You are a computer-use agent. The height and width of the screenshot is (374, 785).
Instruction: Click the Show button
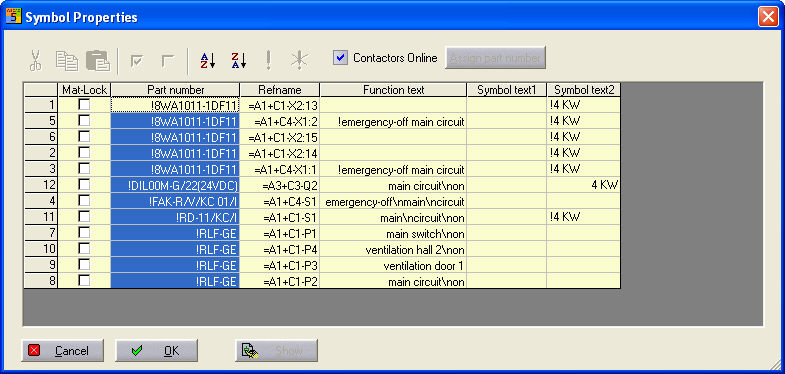click(x=276, y=350)
